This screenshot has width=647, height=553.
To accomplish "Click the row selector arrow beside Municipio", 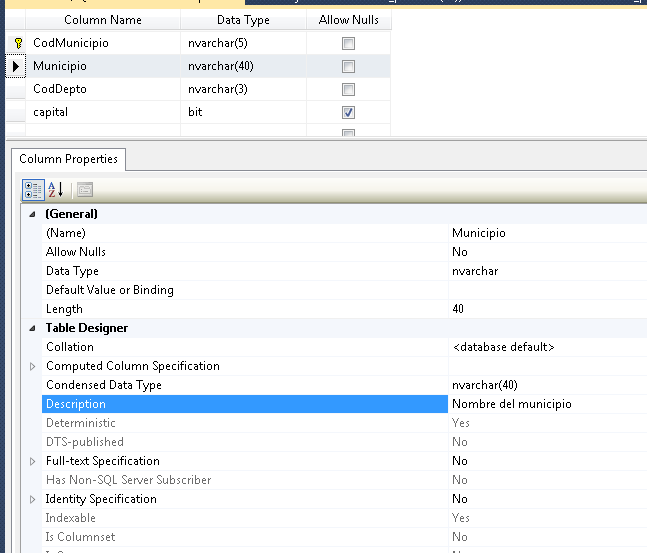I will pos(16,66).
